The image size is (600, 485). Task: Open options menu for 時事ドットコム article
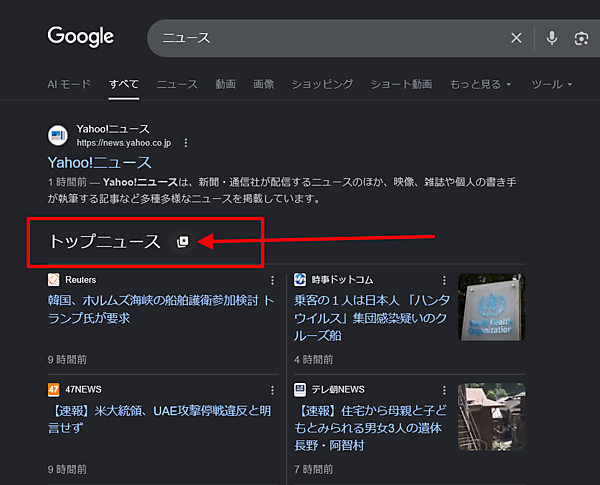[x=444, y=280]
